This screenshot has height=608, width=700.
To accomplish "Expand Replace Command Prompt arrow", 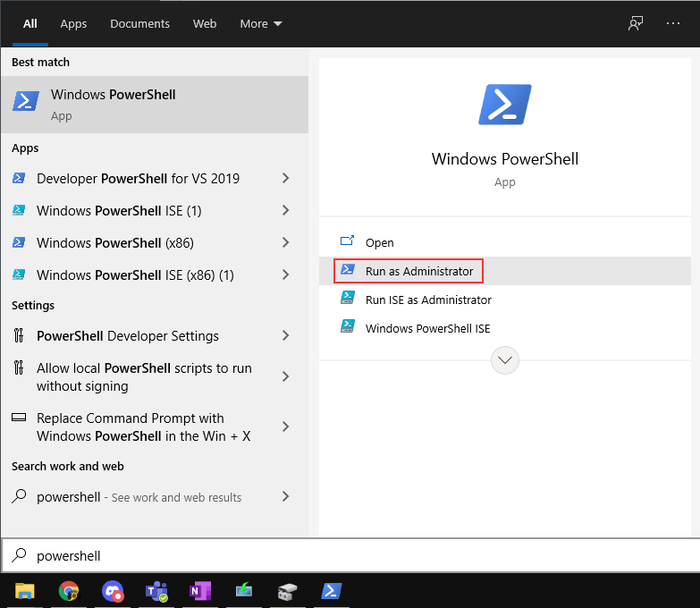I will pyautogui.click(x=286, y=426).
